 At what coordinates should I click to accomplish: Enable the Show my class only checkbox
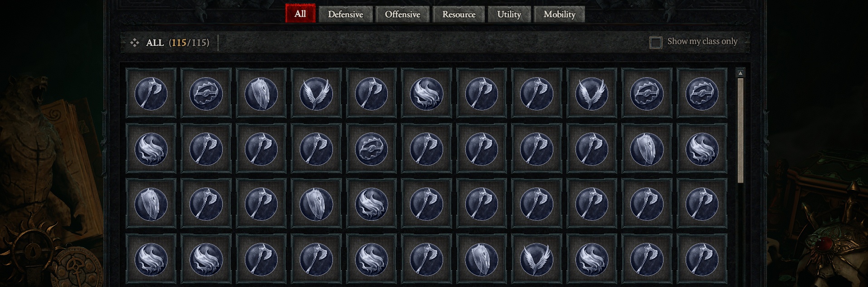[656, 42]
